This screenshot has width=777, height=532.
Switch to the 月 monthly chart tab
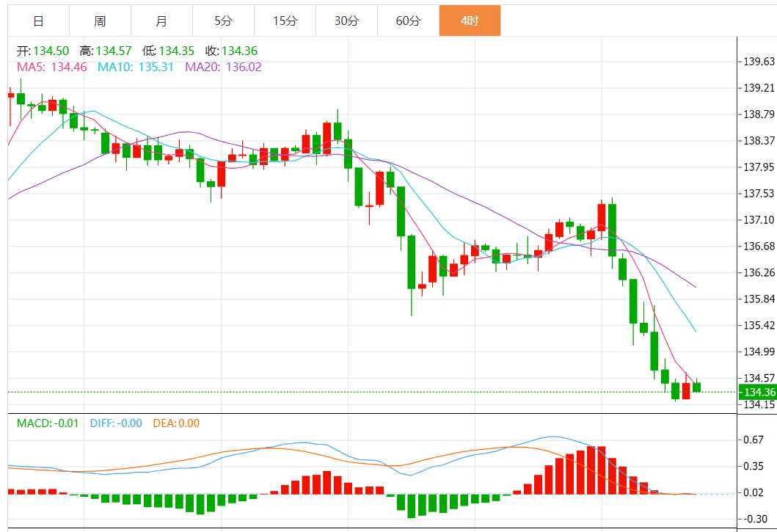click(x=161, y=21)
